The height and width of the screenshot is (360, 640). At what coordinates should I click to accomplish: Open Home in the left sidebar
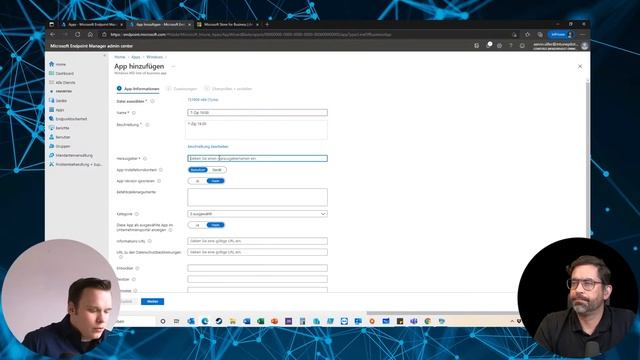[57, 64]
